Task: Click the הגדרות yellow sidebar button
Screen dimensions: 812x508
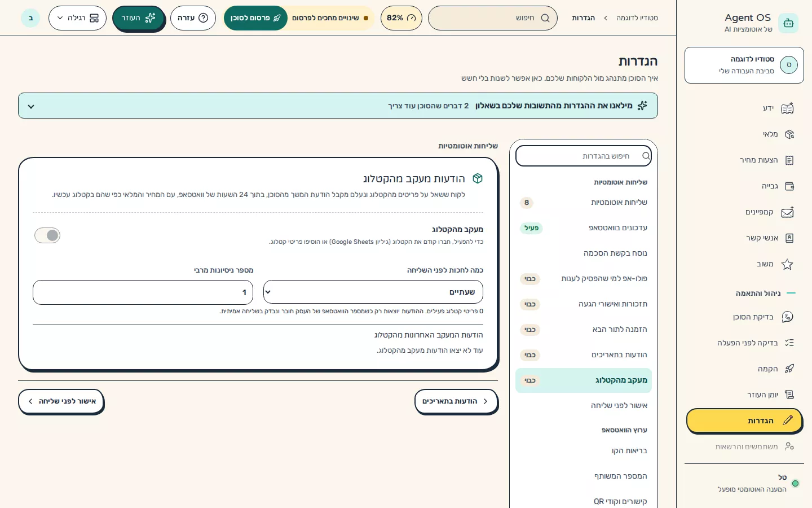Action: pos(744,421)
